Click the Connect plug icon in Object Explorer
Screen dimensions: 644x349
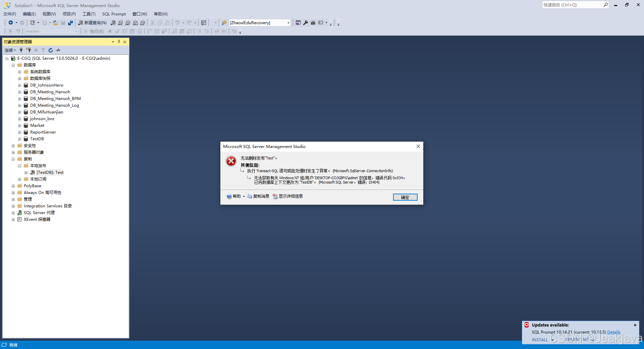[21, 50]
